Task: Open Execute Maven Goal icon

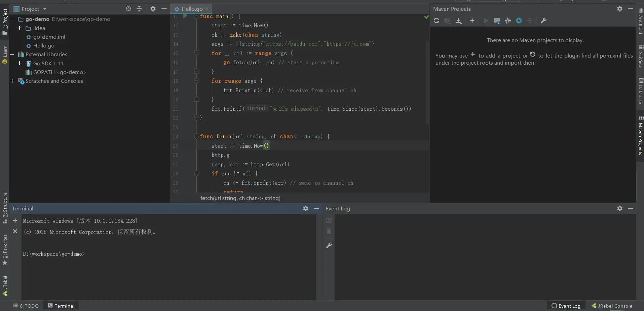Action: pos(497,21)
